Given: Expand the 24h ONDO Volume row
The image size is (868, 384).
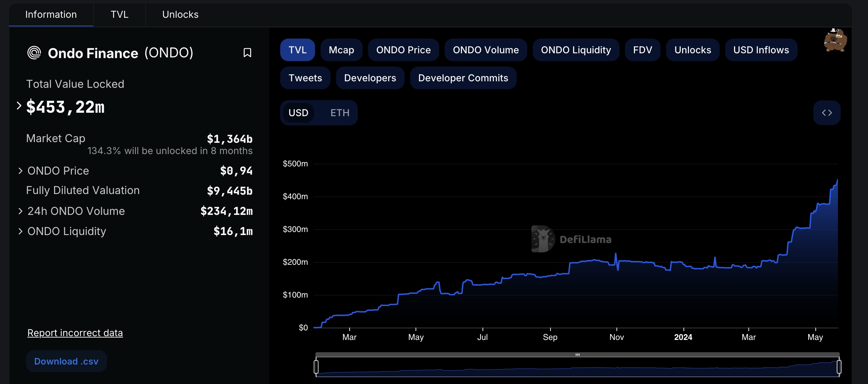Looking at the screenshot, I should coord(20,211).
